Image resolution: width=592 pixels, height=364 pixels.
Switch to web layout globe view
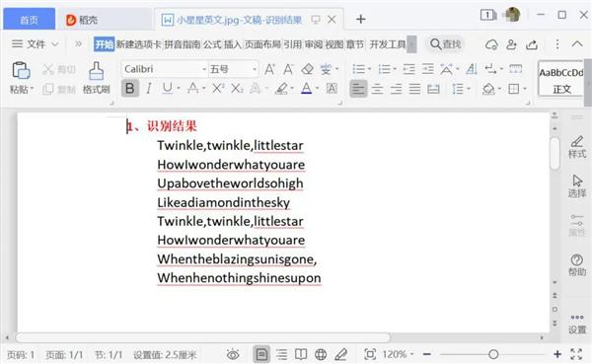pyautogui.click(x=321, y=354)
